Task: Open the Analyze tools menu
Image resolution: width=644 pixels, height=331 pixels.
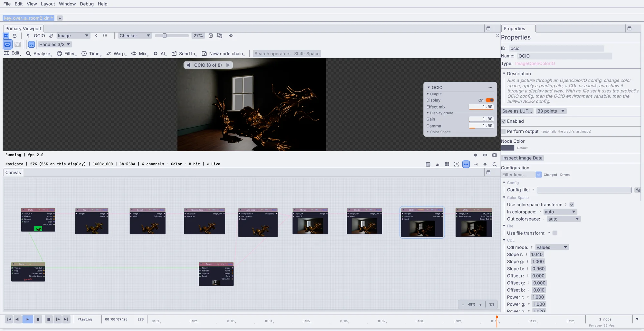Action: point(39,54)
